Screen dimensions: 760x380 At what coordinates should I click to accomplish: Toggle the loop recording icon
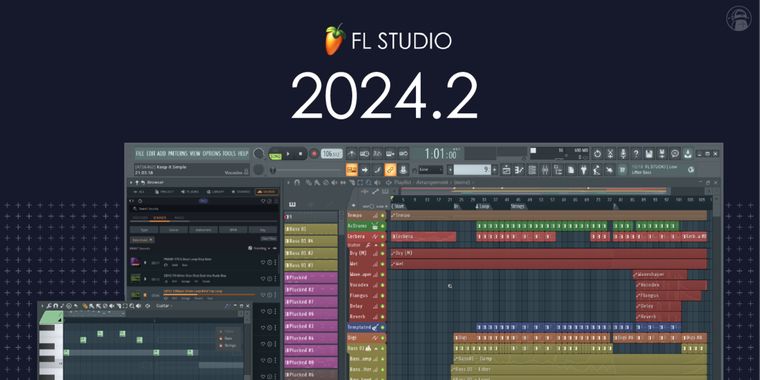403,154
